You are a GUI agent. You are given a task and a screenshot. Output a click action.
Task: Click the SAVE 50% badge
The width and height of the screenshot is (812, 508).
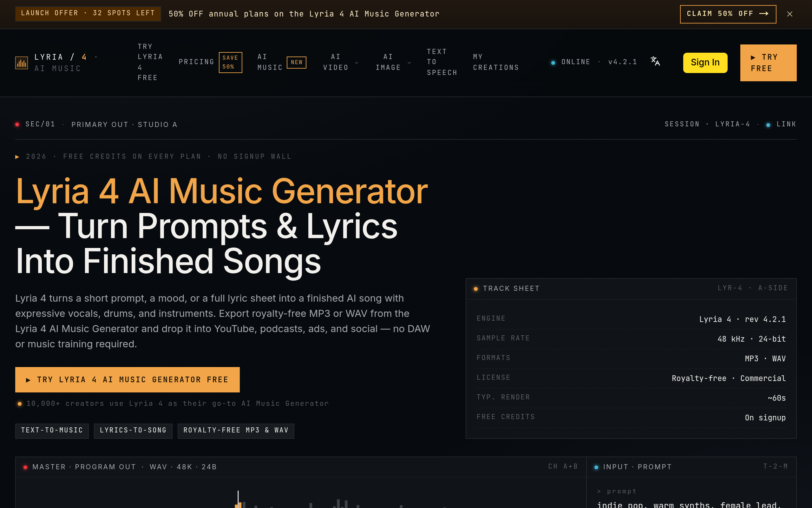point(231,63)
